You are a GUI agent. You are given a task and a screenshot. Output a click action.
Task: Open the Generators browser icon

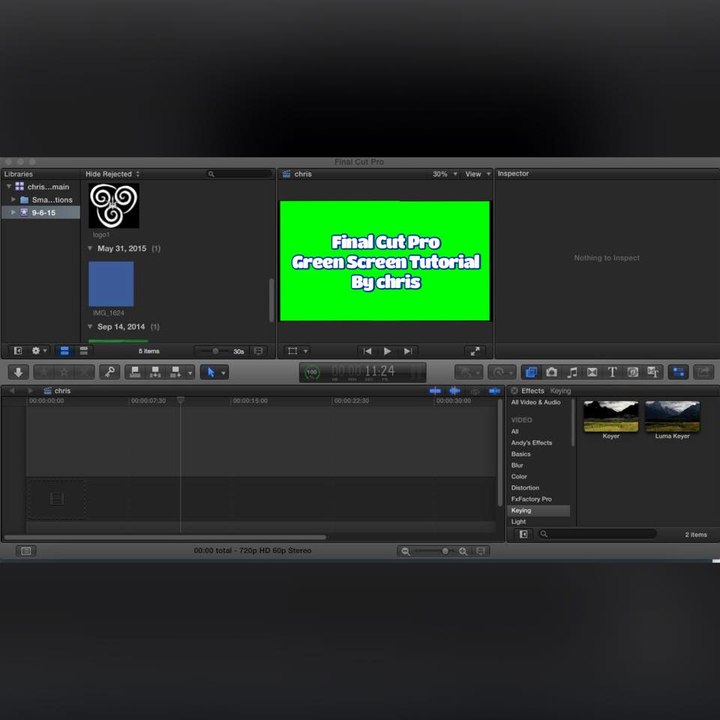coord(632,372)
